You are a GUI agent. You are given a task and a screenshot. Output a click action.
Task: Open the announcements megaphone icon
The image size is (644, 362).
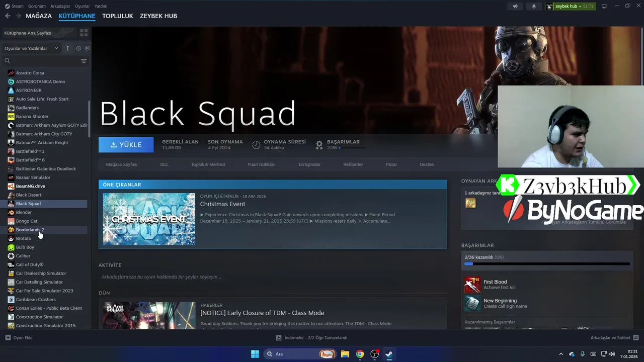[515, 7]
